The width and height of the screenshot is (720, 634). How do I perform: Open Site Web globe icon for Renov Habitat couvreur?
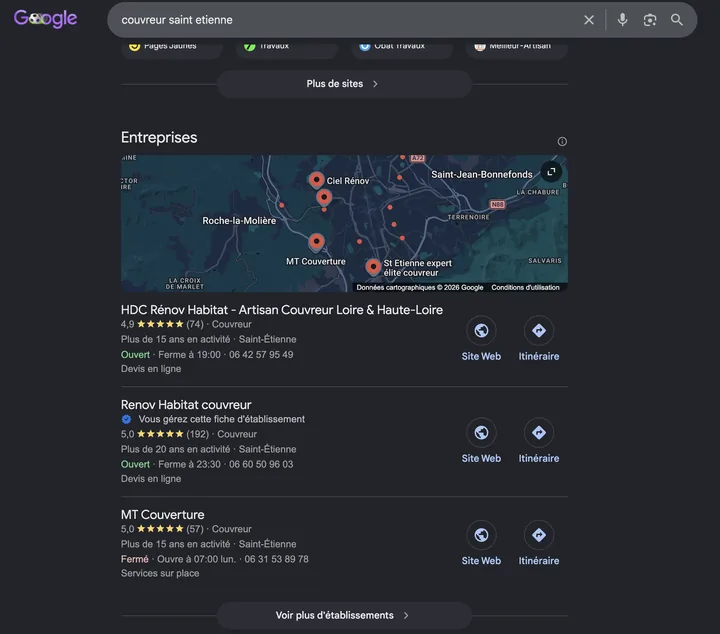point(481,432)
